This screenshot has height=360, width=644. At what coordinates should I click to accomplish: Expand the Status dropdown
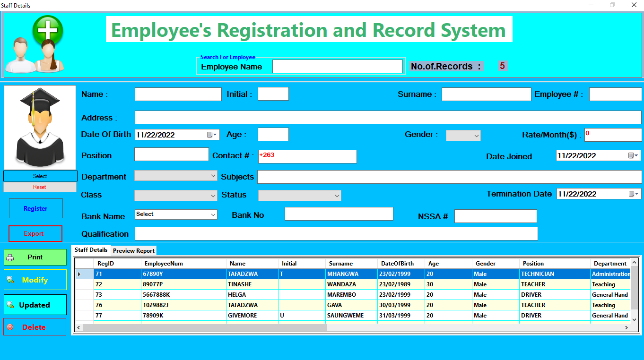click(x=337, y=196)
